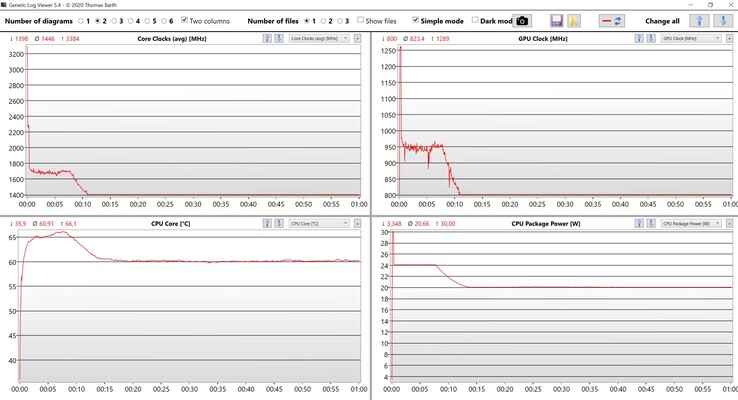
Task: Click the red line refresh icon
Action: coord(612,20)
